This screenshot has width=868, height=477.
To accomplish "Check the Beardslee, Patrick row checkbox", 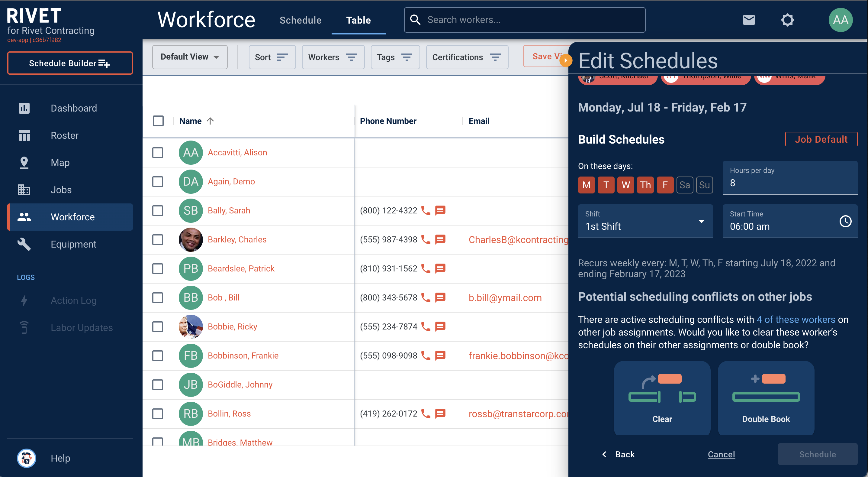I will point(158,268).
